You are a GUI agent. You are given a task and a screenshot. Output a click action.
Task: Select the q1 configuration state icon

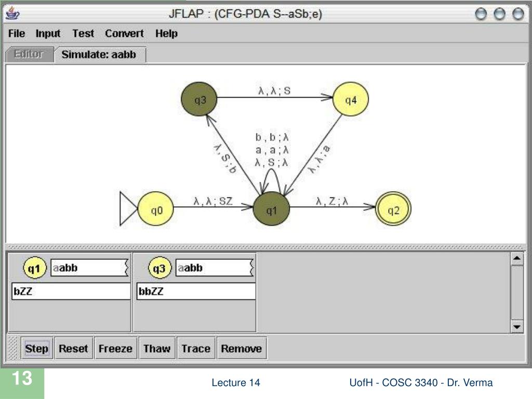[35, 268]
